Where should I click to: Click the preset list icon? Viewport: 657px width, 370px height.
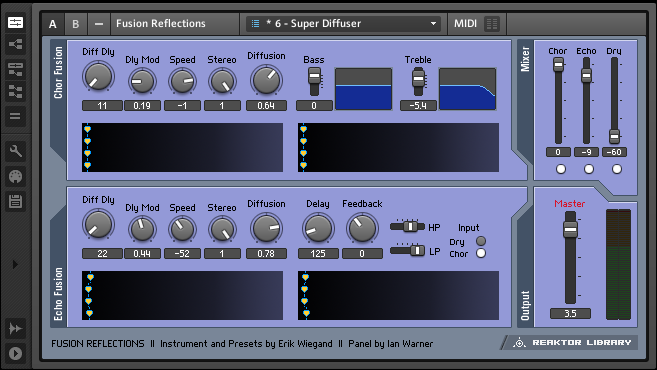click(x=255, y=23)
